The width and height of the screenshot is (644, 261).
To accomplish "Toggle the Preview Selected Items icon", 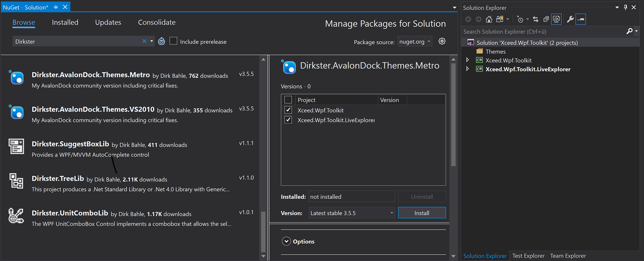I will click(581, 19).
